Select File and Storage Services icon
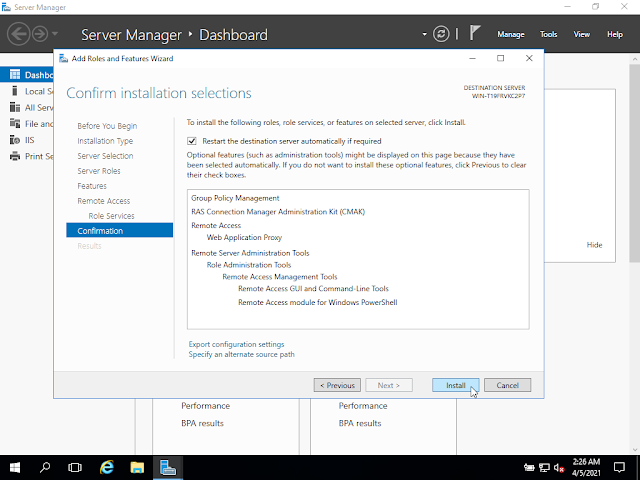The width and height of the screenshot is (640, 480). 15,123
